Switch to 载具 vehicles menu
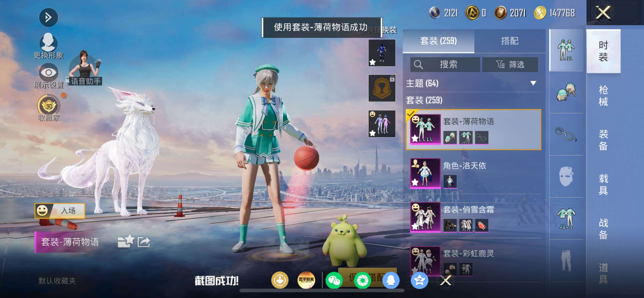The image size is (644, 298). pos(604,185)
